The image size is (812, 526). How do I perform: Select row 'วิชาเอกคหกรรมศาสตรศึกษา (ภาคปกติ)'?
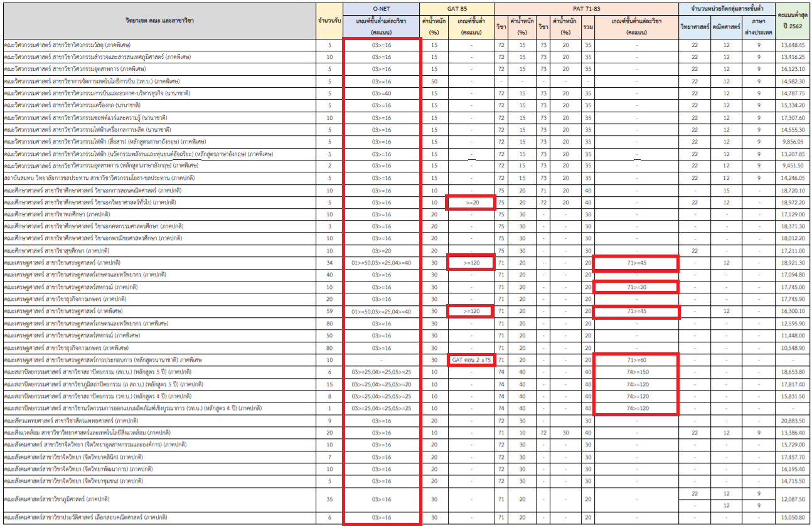point(405,226)
